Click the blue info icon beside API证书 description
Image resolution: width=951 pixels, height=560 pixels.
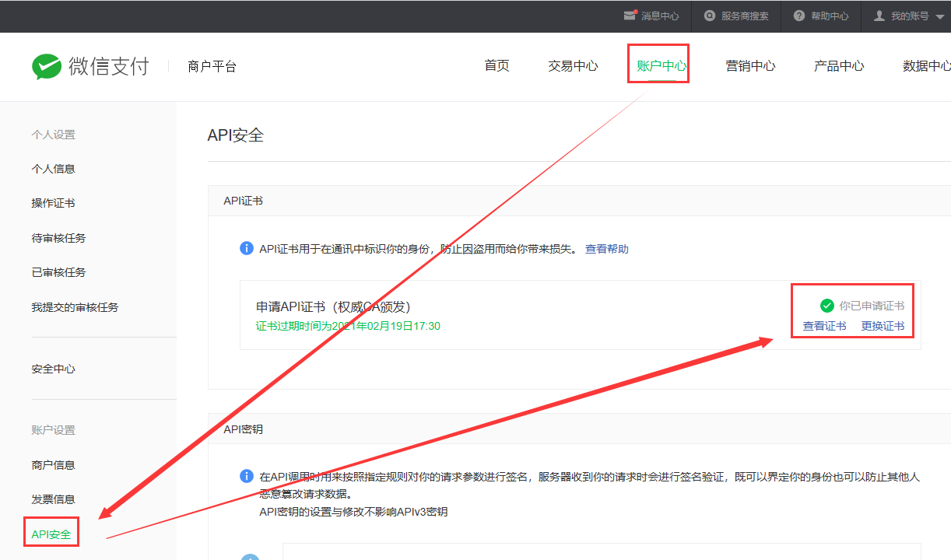point(247,249)
